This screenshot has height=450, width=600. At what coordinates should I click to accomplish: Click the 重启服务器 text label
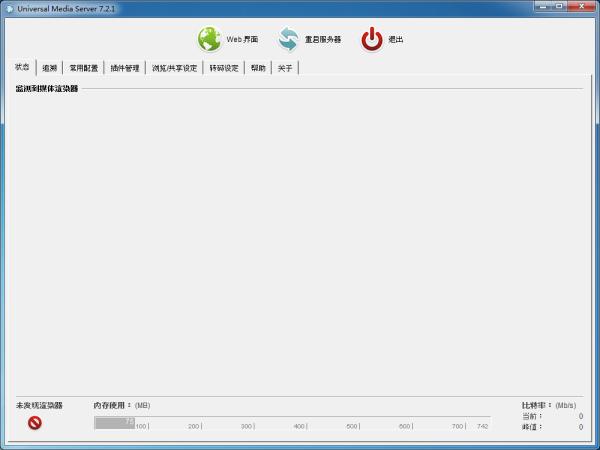323,39
